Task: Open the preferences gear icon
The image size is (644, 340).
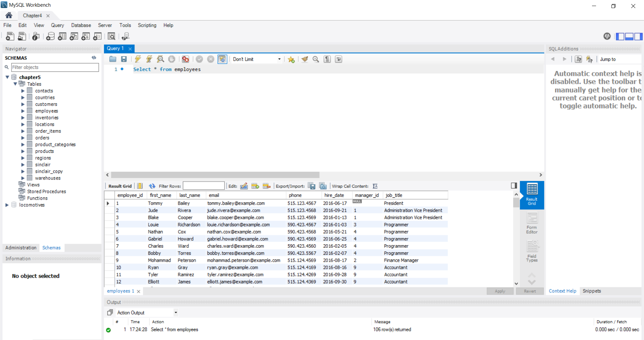Action: (x=607, y=36)
